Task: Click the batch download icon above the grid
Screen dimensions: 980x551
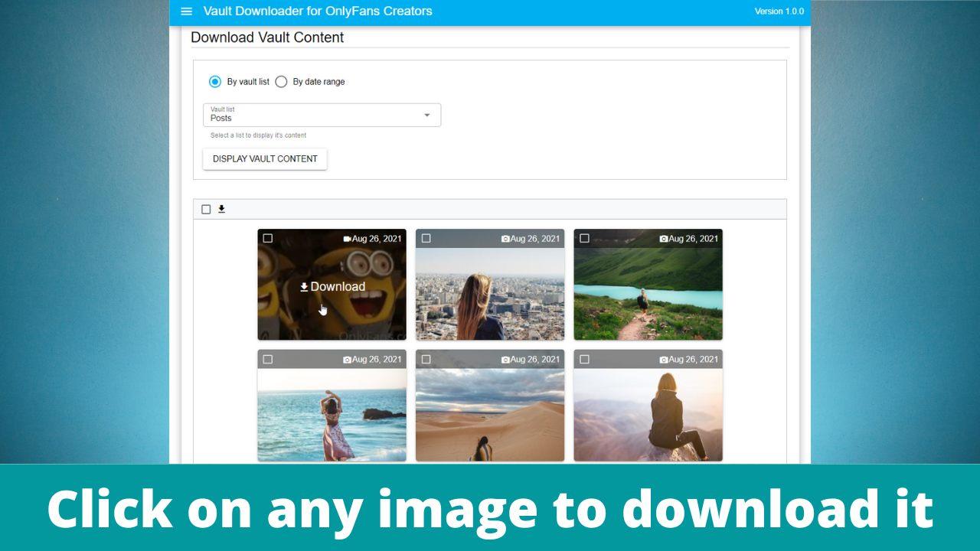Action: pyautogui.click(x=221, y=208)
